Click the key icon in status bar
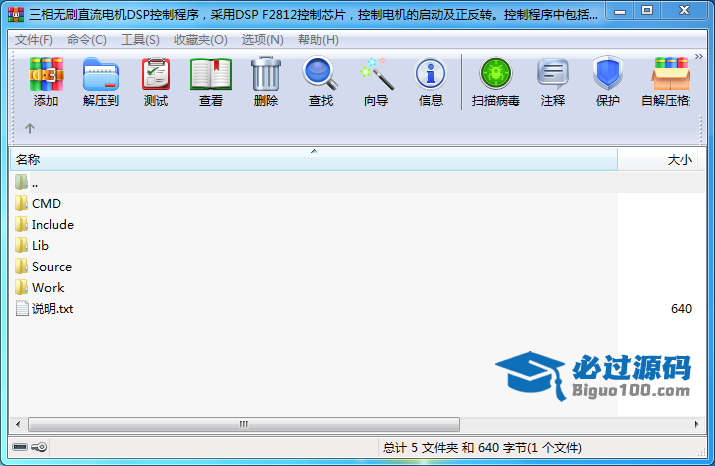Viewport: 715px width, 466px height. coord(39,447)
